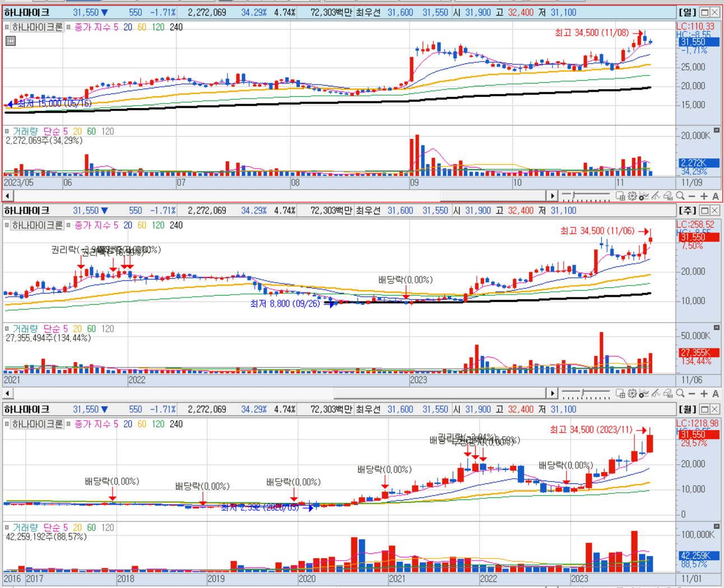Collapse the weekly volume panel corner button
724x588 pixels.
click(x=716, y=328)
